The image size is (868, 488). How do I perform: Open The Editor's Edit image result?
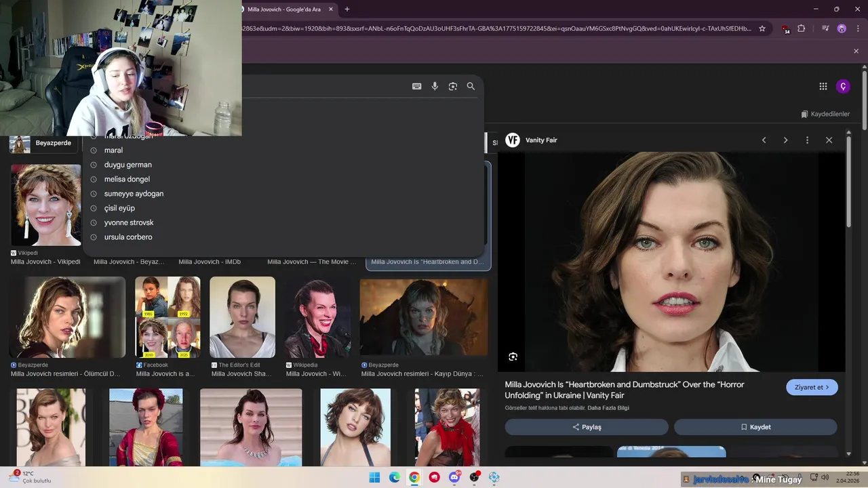coord(242,317)
